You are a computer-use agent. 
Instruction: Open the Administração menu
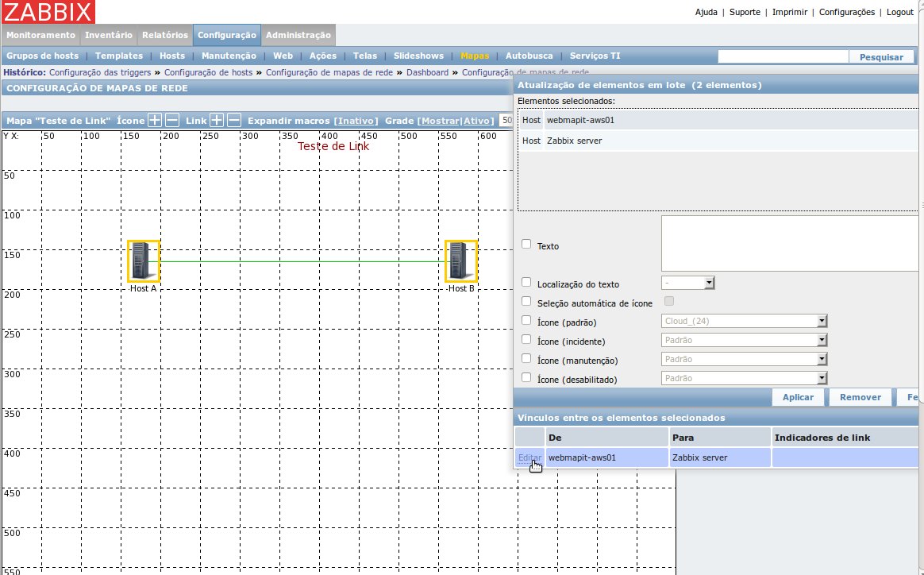[x=298, y=35]
